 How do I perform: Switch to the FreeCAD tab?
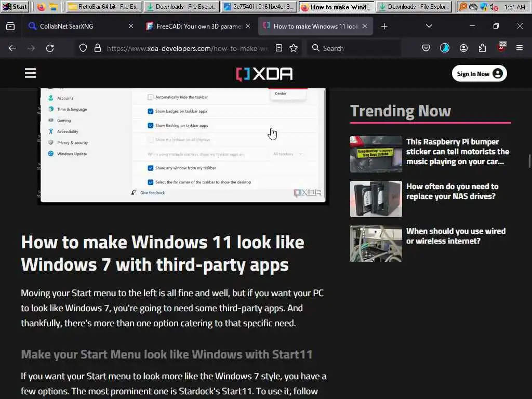[199, 26]
